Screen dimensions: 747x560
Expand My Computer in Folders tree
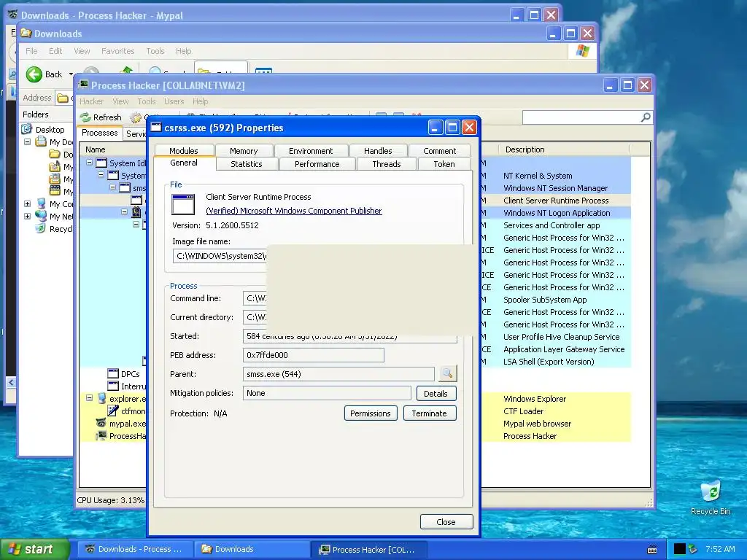[x=27, y=204]
